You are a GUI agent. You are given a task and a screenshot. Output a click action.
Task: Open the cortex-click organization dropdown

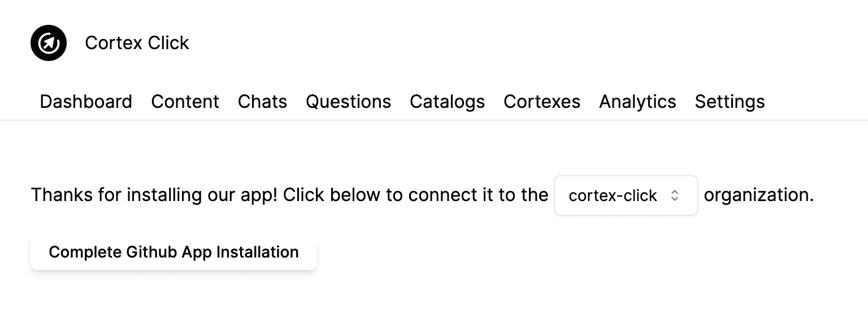626,195
